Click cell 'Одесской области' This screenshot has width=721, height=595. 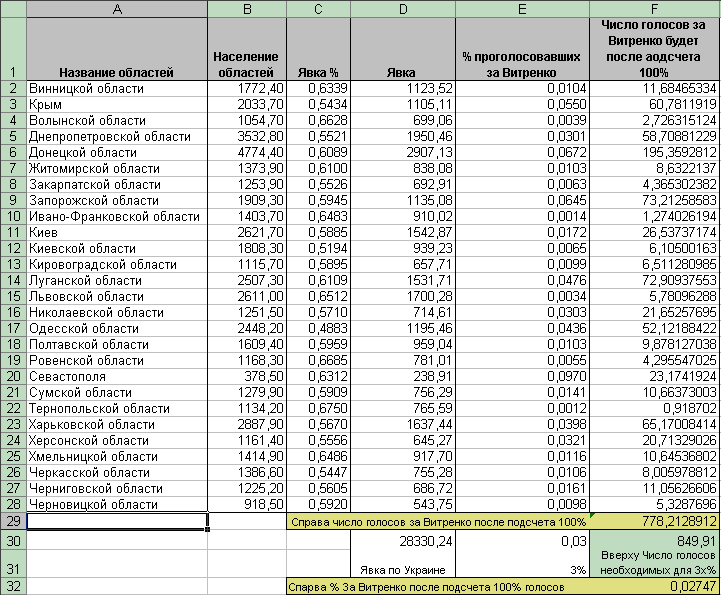click(117, 328)
